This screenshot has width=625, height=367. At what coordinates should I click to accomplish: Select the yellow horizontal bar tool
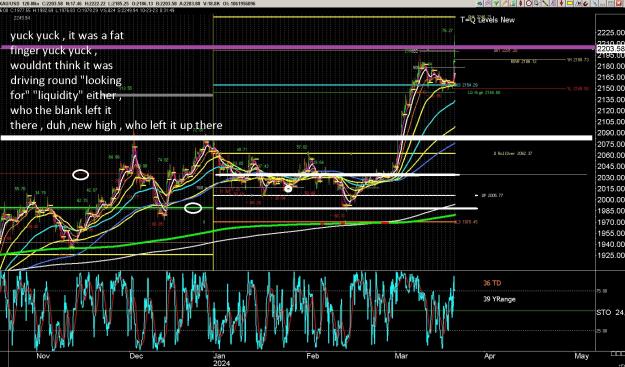pos(570,3)
